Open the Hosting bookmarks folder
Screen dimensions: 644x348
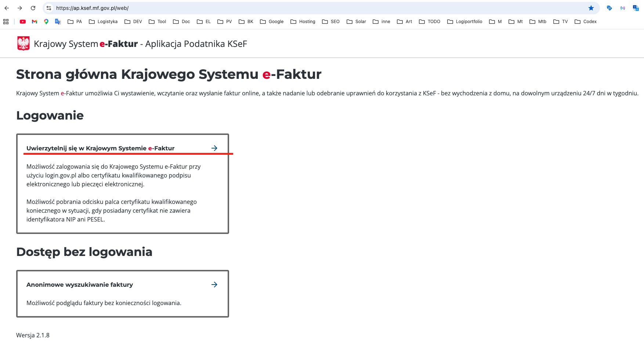tap(303, 22)
